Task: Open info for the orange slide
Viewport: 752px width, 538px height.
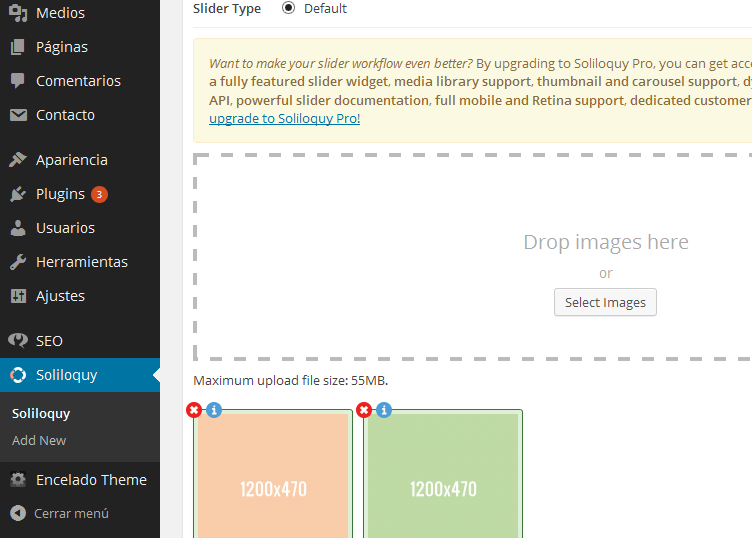Action: pyautogui.click(x=214, y=410)
